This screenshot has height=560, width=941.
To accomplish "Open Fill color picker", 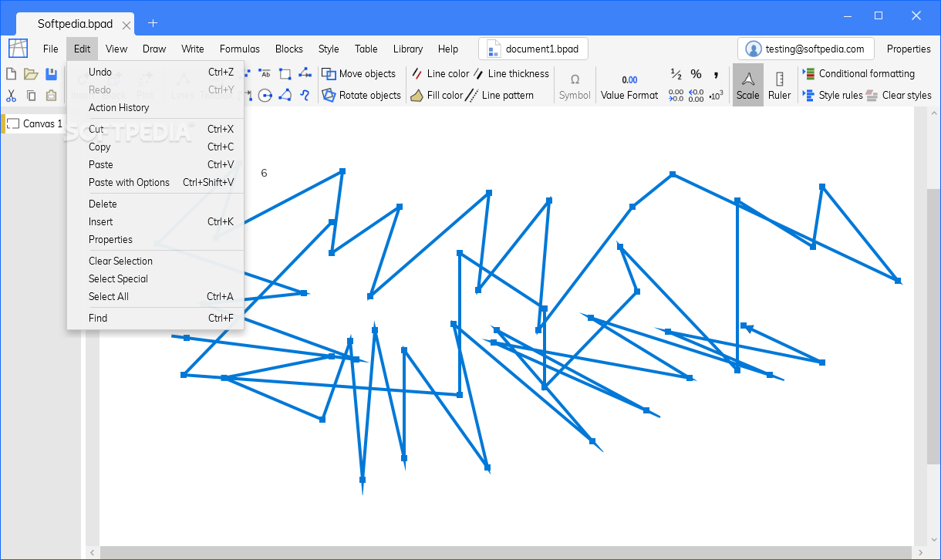I will point(437,96).
